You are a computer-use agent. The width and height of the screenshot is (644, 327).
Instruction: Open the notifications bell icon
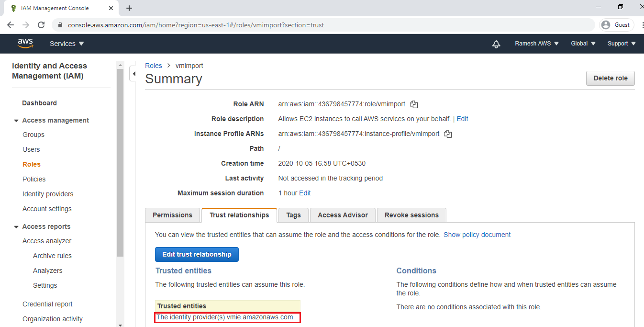(x=496, y=44)
